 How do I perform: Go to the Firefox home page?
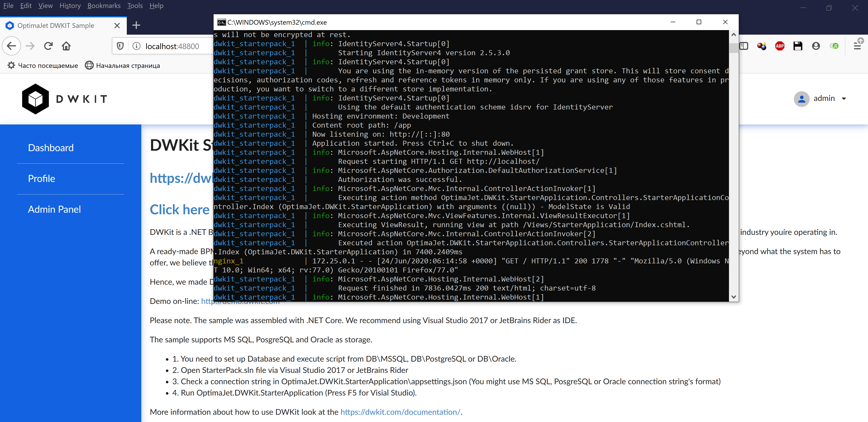click(x=66, y=46)
